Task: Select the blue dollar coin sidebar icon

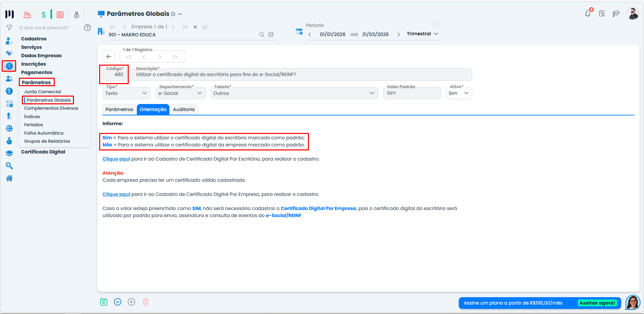Action: point(9,91)
